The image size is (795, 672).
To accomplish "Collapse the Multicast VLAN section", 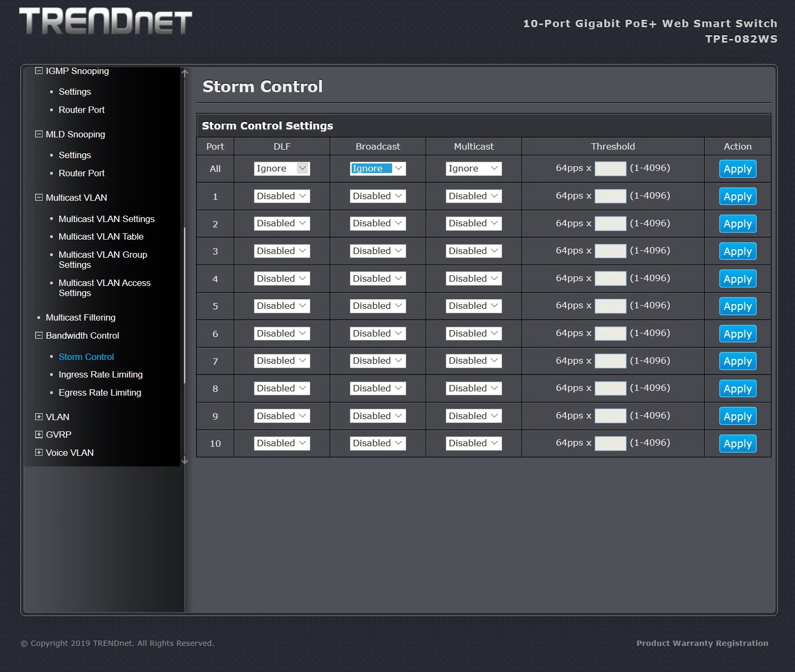I will (38, 198).
